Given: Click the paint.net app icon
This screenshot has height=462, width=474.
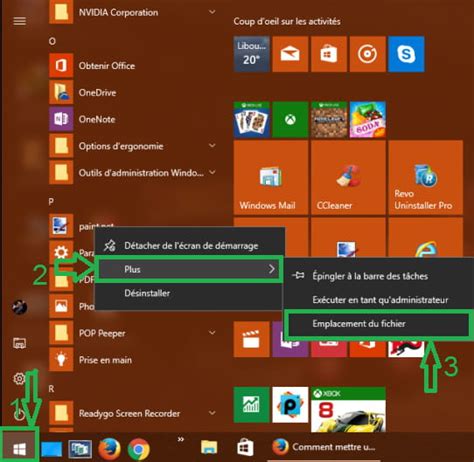Looking at the screenshot, I should point(61,226).
